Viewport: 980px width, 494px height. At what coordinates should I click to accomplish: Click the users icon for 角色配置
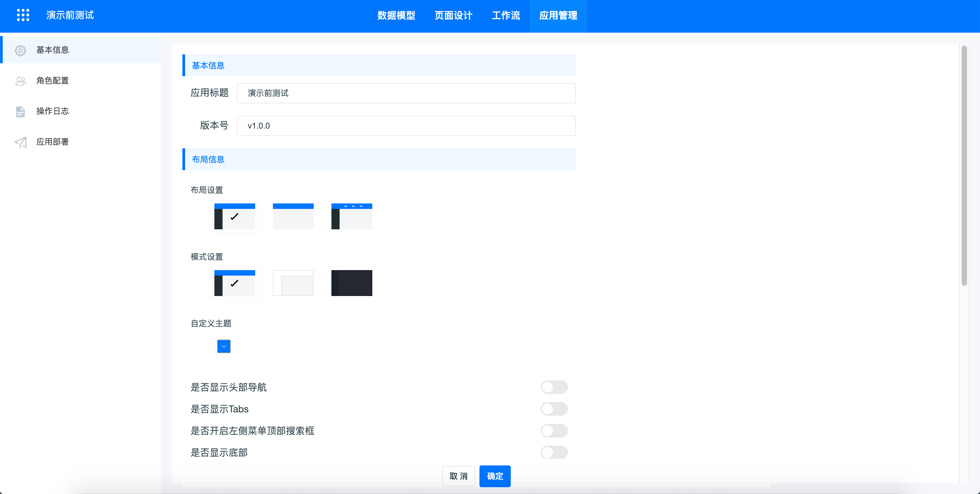(x=20, y=81)
